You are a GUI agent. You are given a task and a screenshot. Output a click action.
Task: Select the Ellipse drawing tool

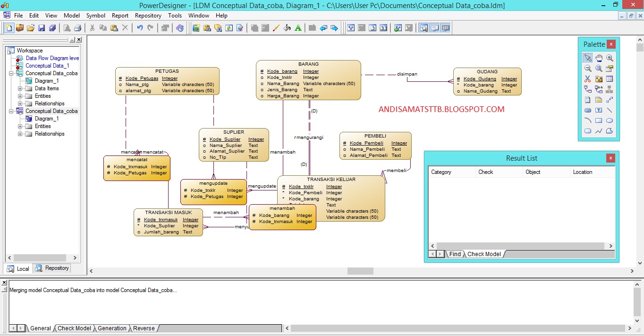(609, 121)
